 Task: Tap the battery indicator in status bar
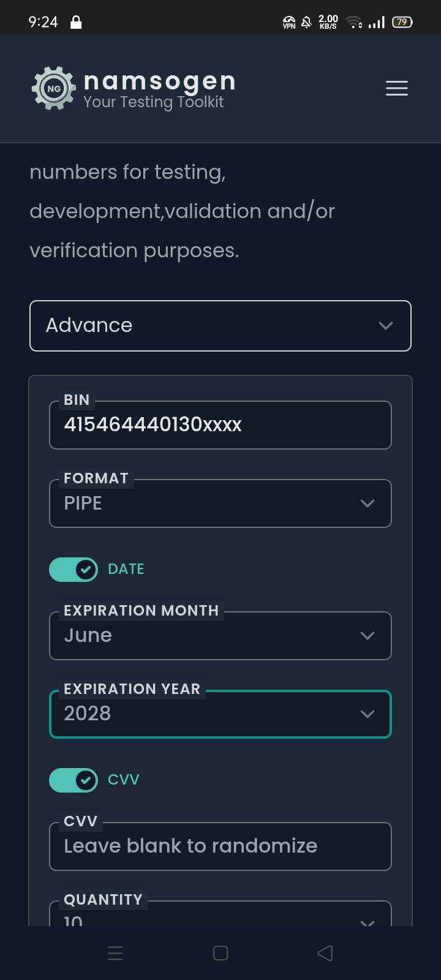pos(402,22)
